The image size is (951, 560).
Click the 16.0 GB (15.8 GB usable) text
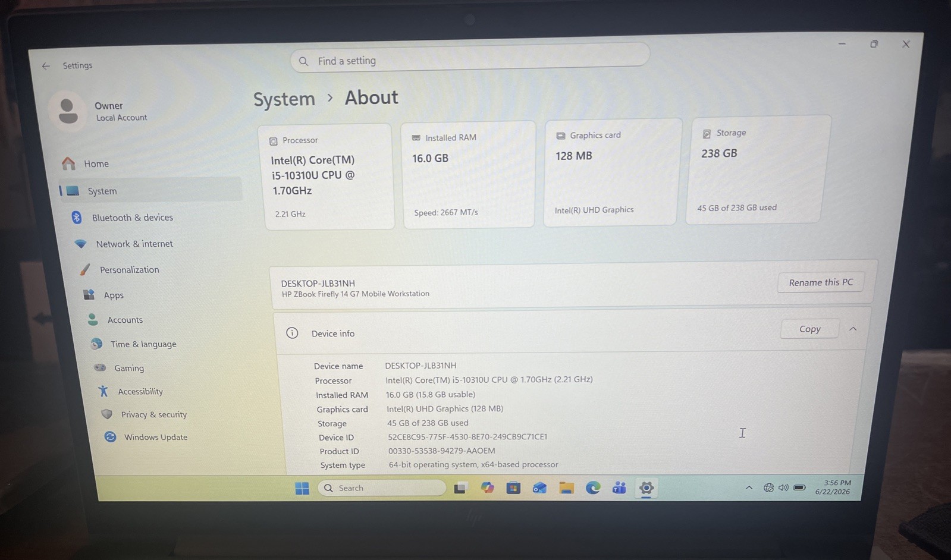(x=431, y=394)
